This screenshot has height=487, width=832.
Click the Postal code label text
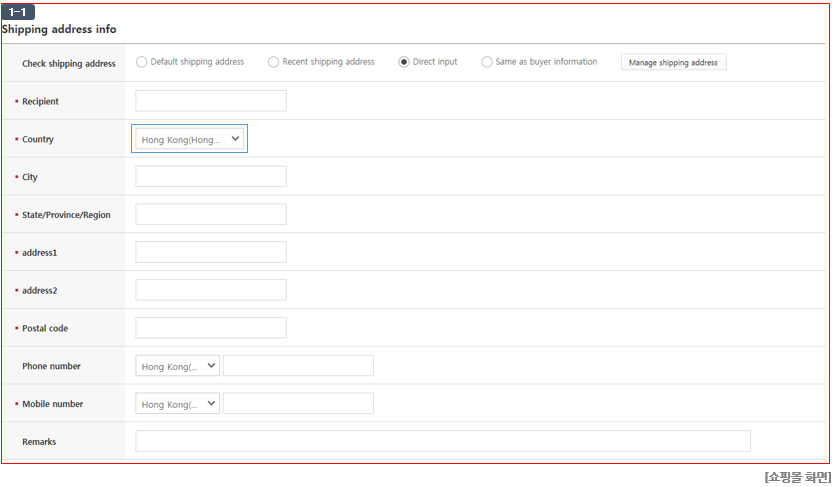[x=45, y=328]
